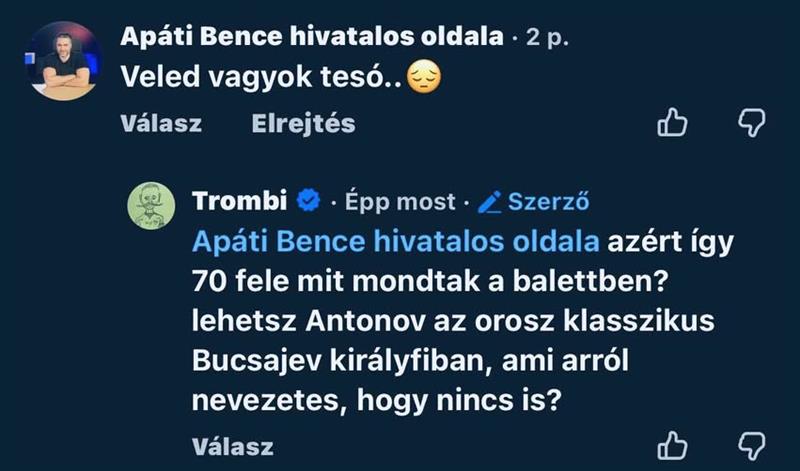The width and height of the screenshot is (800, 471).
Task: Click the sad emoji in the first comment
Action: point(424,77)
